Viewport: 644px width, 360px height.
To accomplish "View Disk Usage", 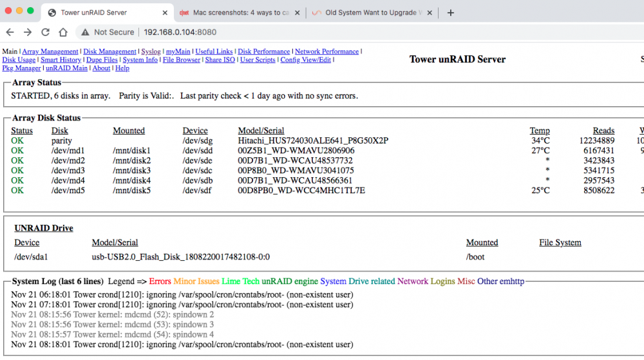I will point(19,59).
